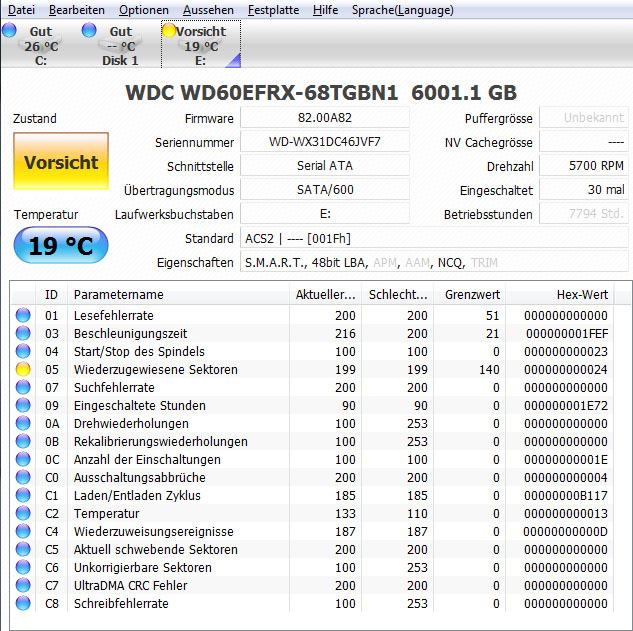Click the status icon for the C2 Temperatur row
Viewport: 633px width, 631px height.
click(23, 514)
